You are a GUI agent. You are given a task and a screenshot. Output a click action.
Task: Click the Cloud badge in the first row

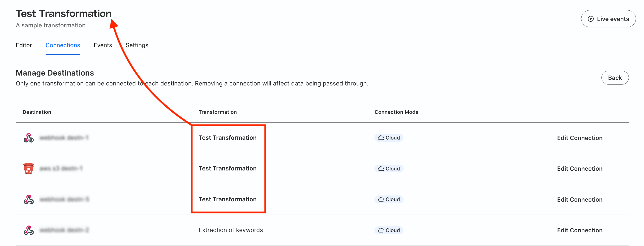[x=389, y=138]
